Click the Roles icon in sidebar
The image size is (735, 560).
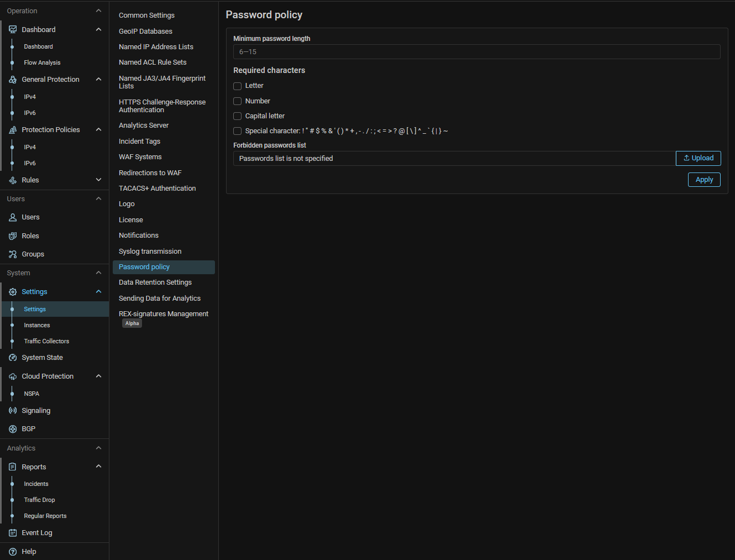pyautogui.click(x=13, y=236)
